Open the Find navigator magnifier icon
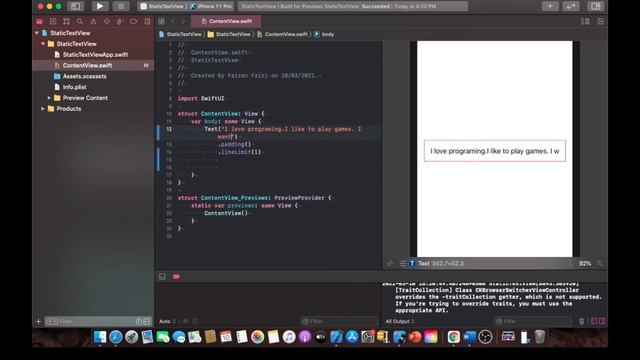Screen dimensions: 640x360 80,21
